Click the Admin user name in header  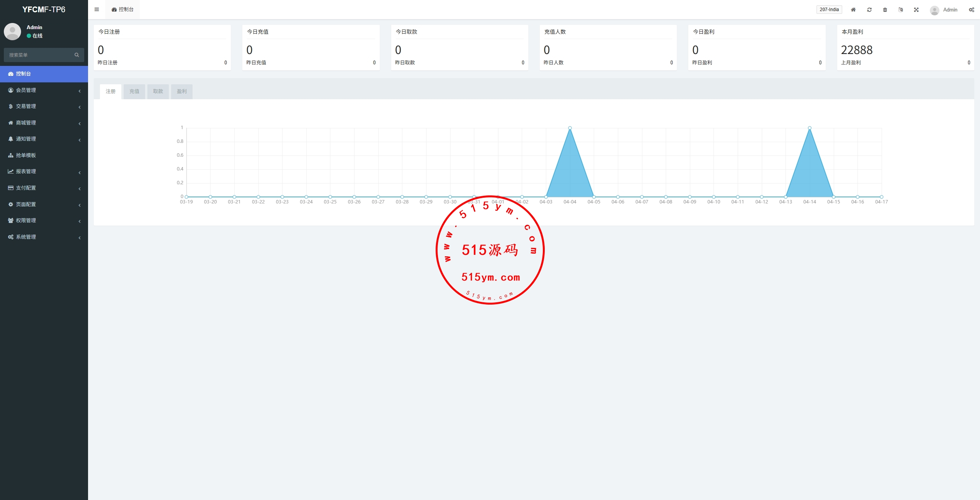(950, 10)
